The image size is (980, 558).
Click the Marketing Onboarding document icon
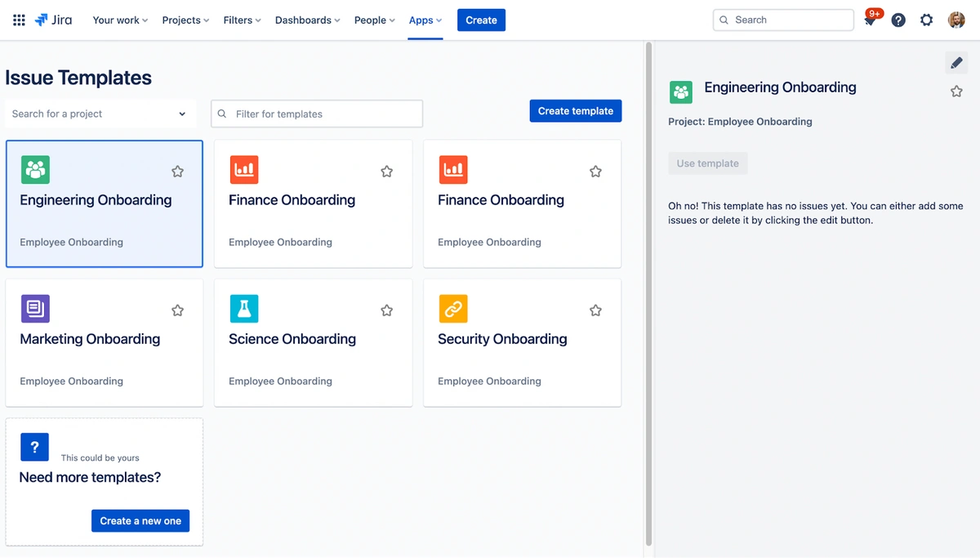(x=35, y=308)
